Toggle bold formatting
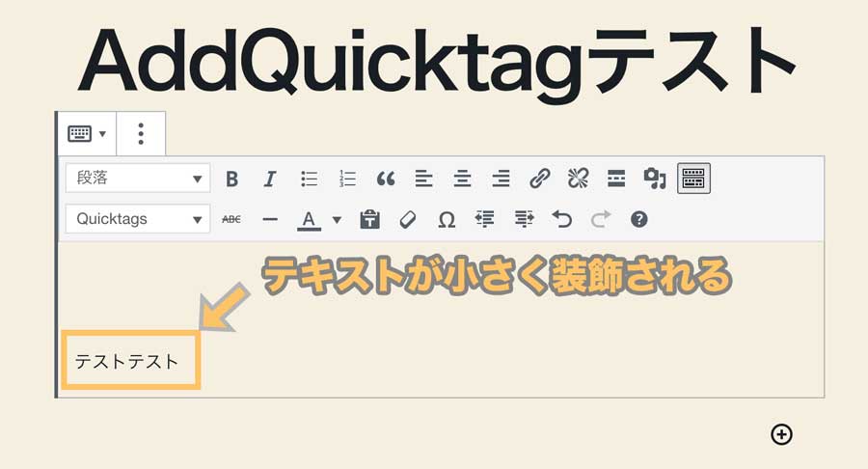Screen dimensions: 868x469 tap(231, 179)
